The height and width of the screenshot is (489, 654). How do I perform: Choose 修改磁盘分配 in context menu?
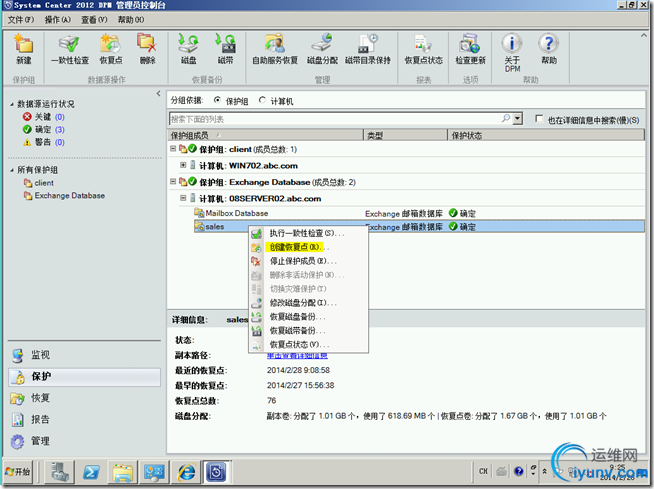point(308,302)
